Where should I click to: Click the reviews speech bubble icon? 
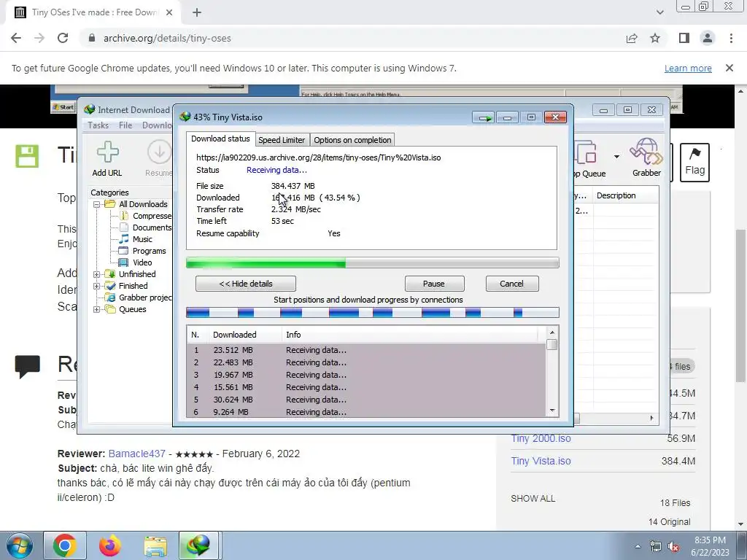27,366
